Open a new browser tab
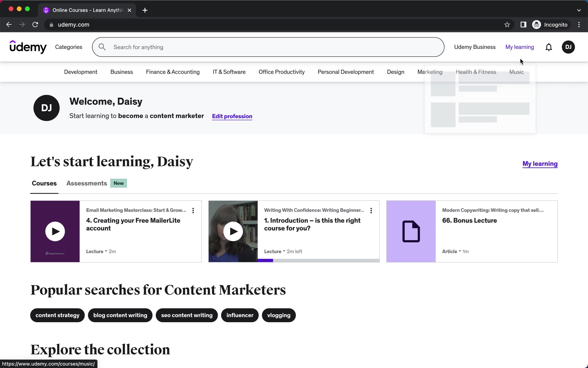This screenshot has width=588, height=368. click(145, 10)
